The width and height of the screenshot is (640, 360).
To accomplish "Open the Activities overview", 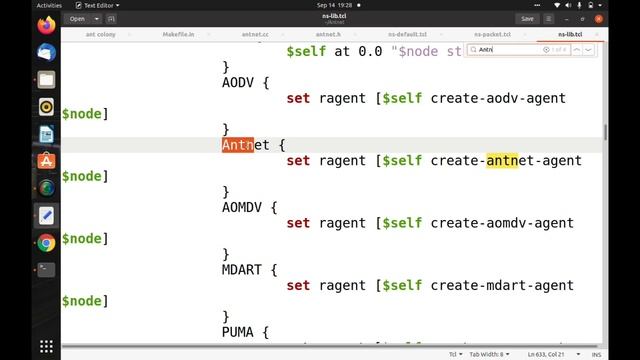I will coord(49,5).
